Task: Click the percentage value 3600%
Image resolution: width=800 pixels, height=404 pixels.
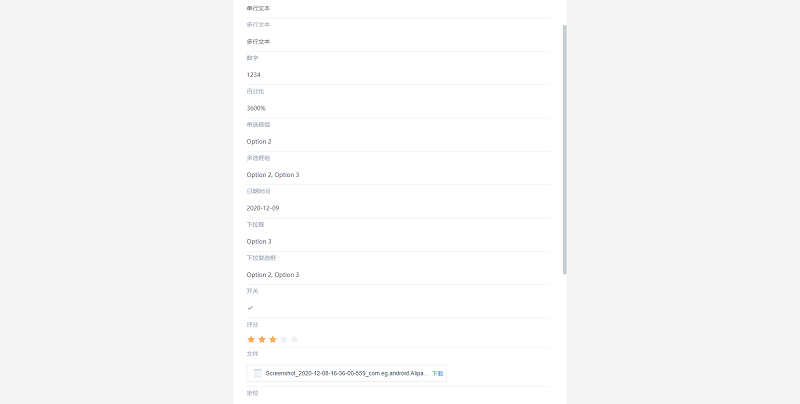Action: 256,108
